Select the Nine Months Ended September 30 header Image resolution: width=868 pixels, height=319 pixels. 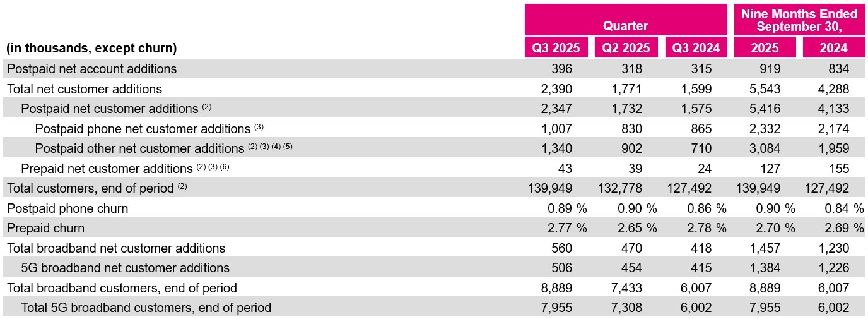[799, 20]
